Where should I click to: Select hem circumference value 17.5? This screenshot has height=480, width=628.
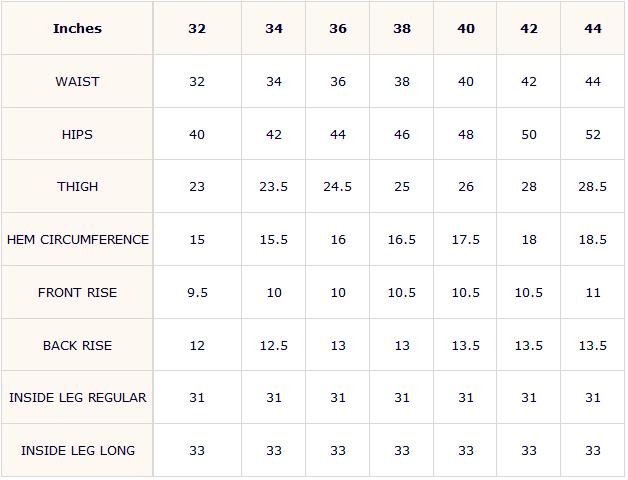466,240
